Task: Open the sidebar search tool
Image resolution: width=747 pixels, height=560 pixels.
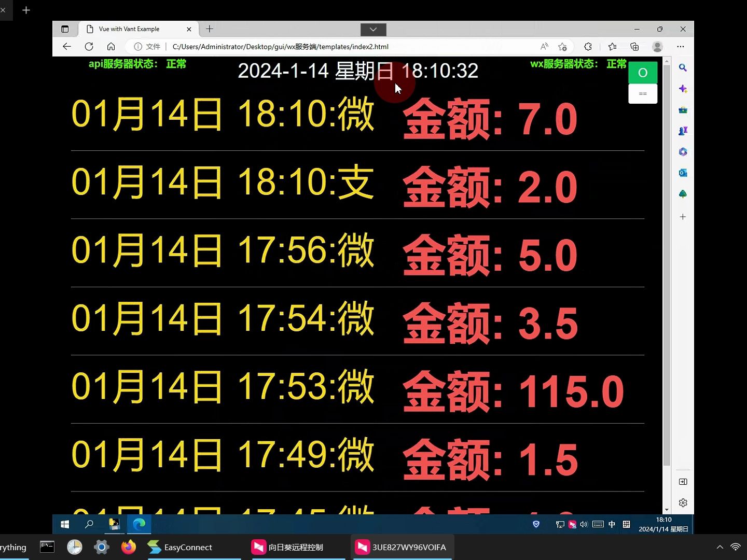Action: pyautogui.click(x=683, y=68)
